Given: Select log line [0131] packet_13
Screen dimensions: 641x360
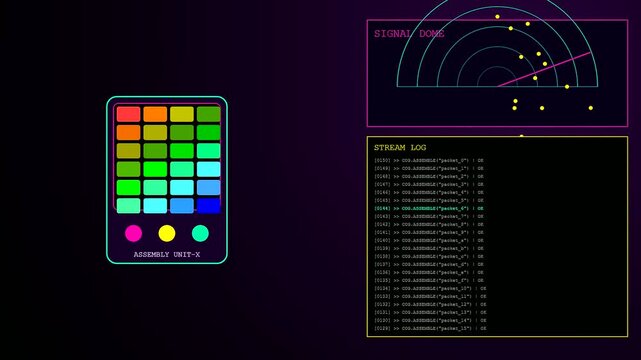Looking at the screenshot, I should [x=430, y=313].
